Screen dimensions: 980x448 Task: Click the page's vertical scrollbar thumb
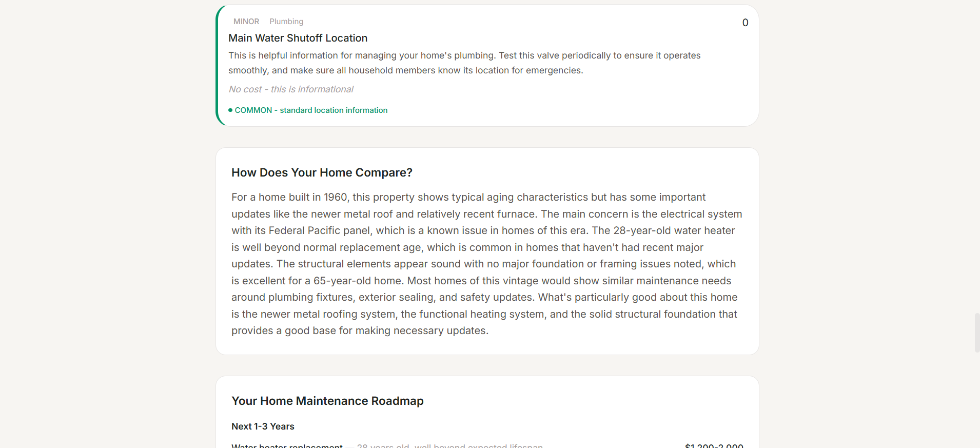977,333
